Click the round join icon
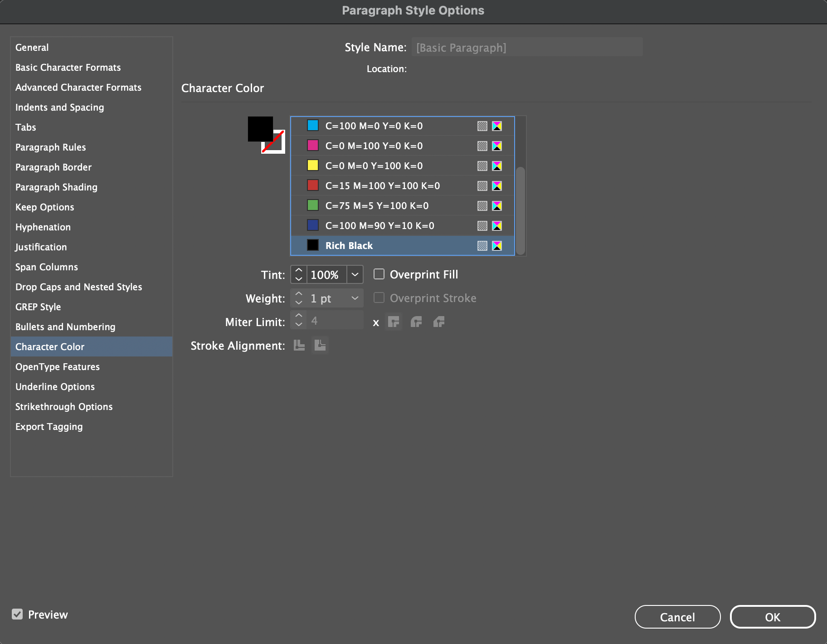This screenshot has height=644, width=827. (416, 322)
